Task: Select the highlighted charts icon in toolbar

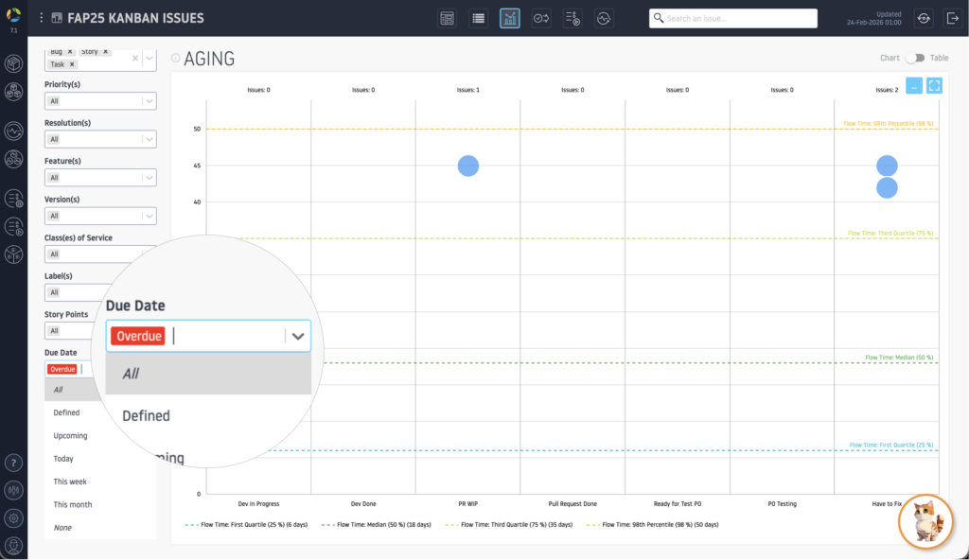Action: (510, 18)
